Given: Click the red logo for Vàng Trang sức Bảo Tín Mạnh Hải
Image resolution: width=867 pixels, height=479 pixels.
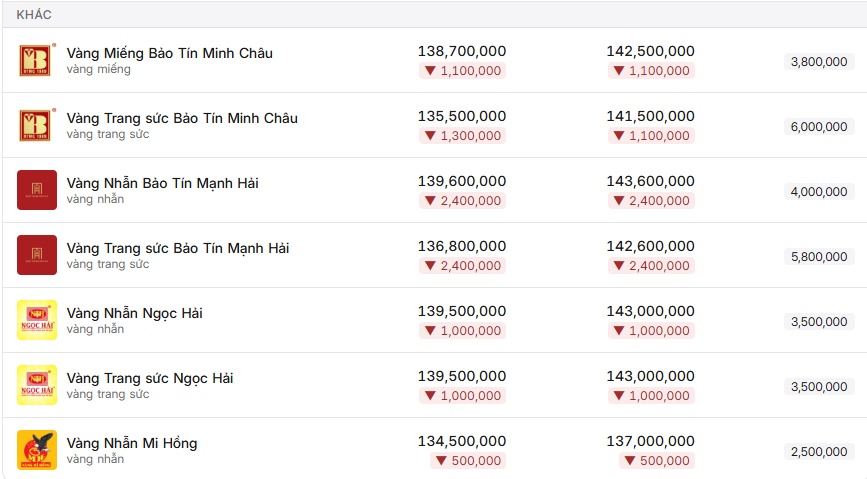Looking at the screenshot, I should tap(36, 255).
